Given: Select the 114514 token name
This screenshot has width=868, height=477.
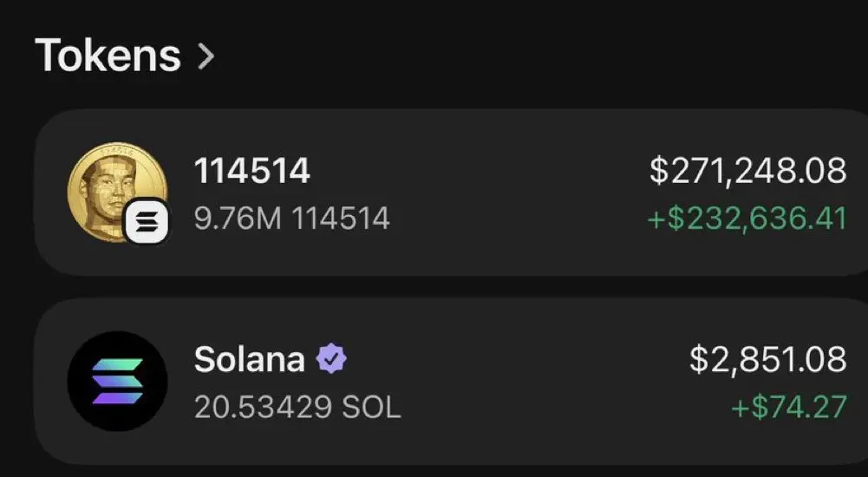Looking at the screenshot, I should 251,172.
